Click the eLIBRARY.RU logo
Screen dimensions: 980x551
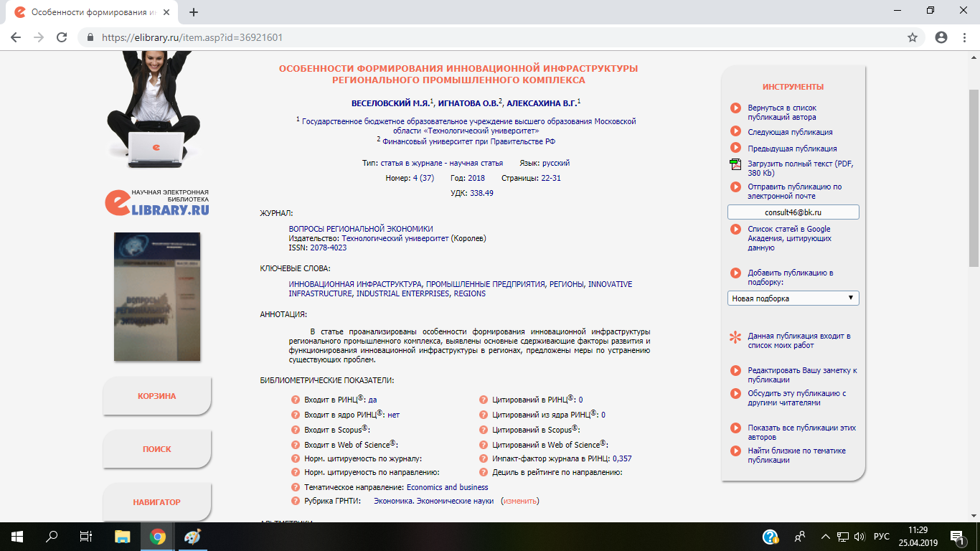click(157, 202)
